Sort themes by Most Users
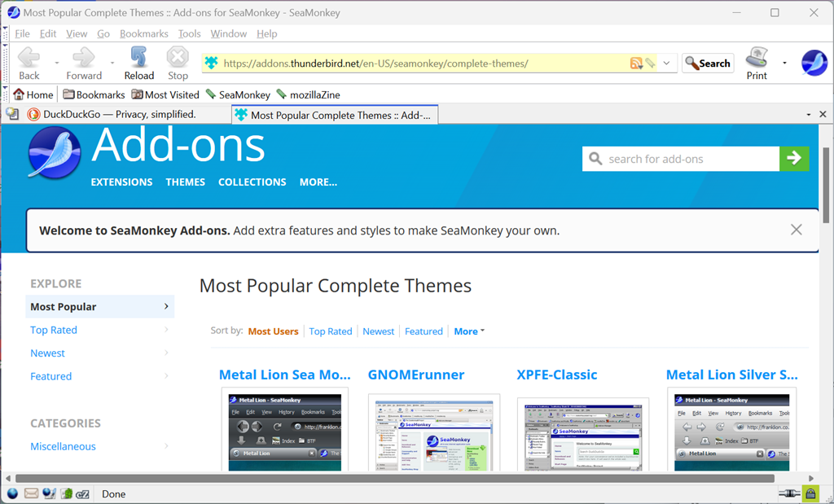This screenshot has width=834, height=504. pos(273,331)
